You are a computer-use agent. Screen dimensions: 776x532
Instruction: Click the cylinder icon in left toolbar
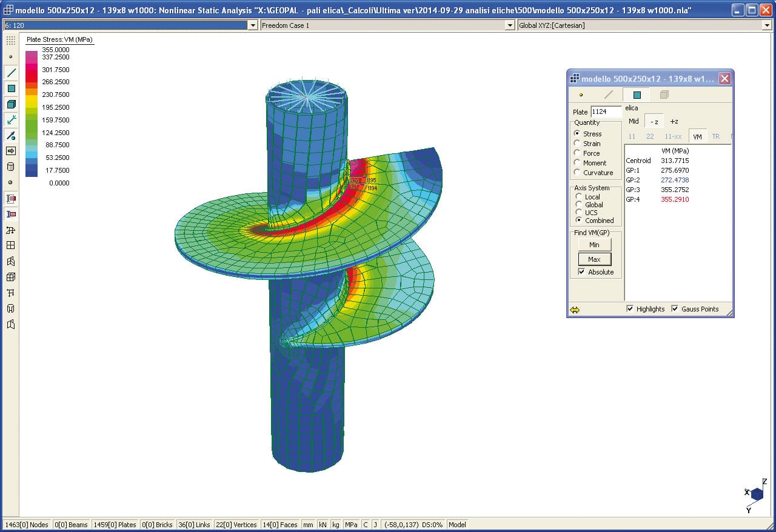[x=11, y=167]
